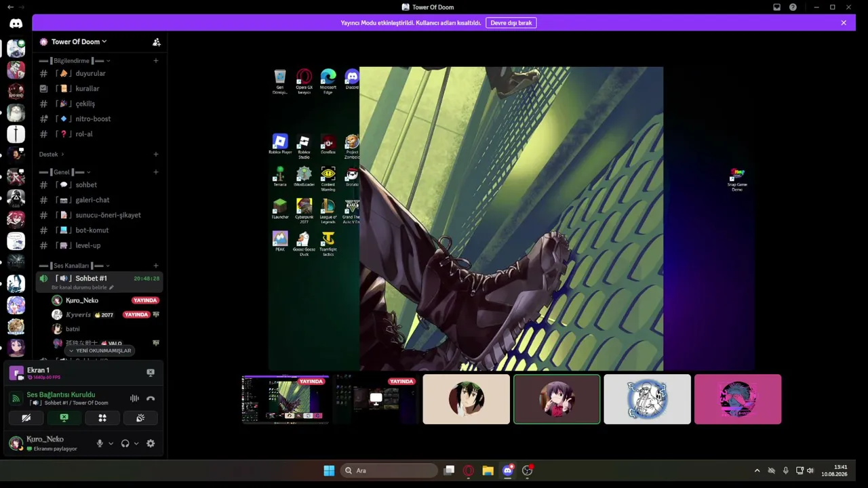Viewport: 868px width, 488px height.
Task: Select the beige participant tile
Action: coord(467,399)
